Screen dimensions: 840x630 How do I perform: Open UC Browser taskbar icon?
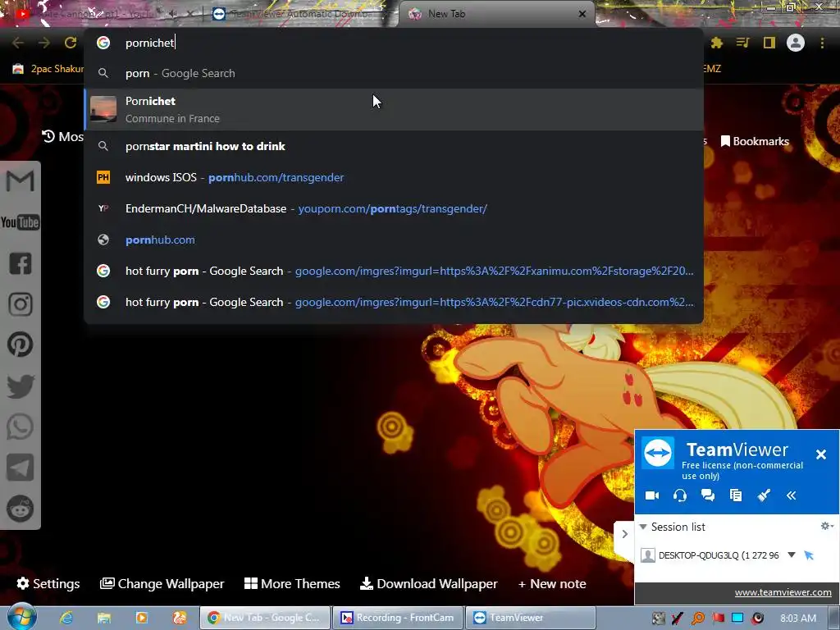180,618
